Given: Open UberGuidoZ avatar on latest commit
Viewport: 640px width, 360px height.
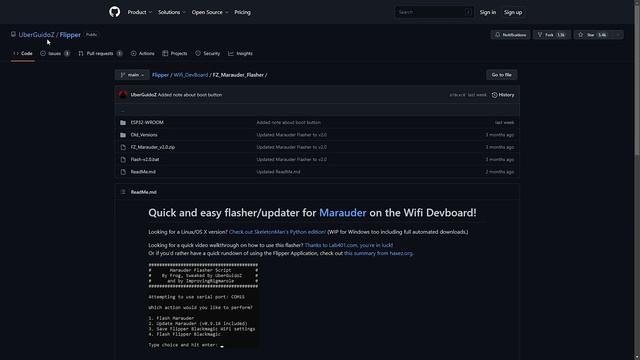Looking at the screenshot, I should [123, 95].
